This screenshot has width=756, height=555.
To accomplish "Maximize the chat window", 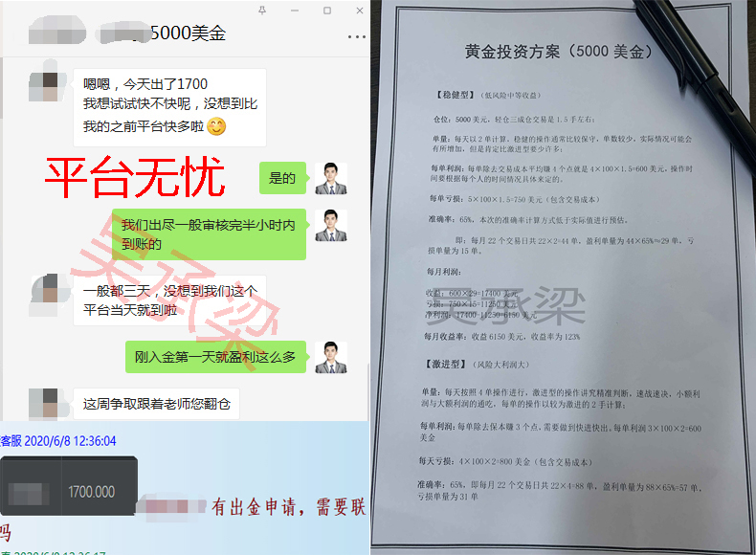I will (x=327, y=11).
